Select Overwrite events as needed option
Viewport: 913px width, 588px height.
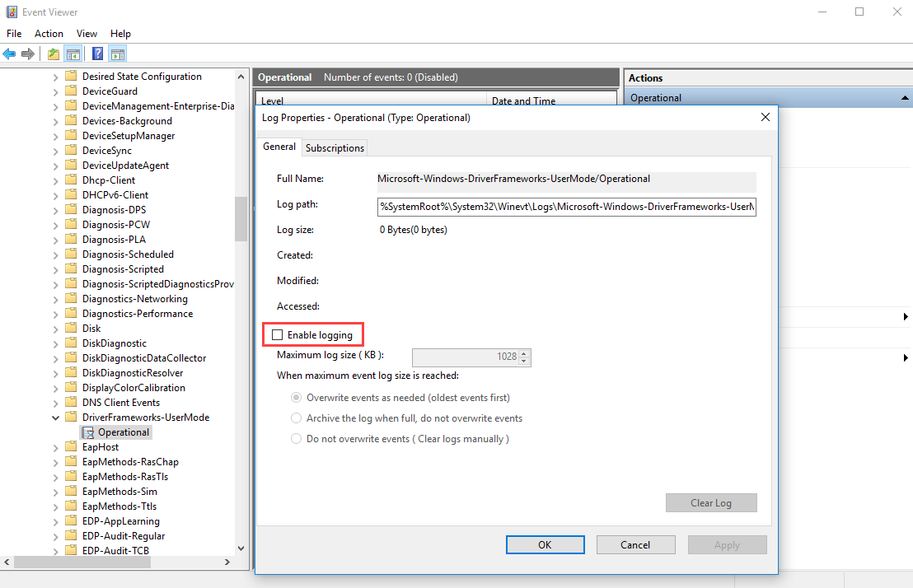pyautogui.click(x=296, y=397)
